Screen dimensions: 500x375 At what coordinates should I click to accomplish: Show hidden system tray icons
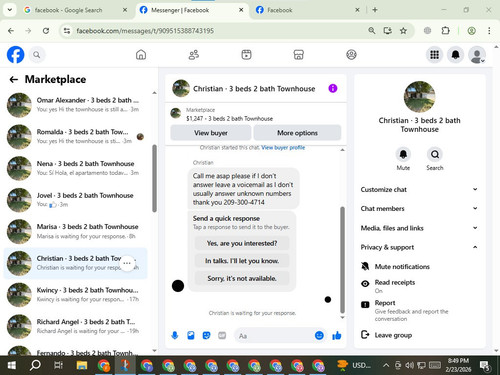(x=386, y=365)
